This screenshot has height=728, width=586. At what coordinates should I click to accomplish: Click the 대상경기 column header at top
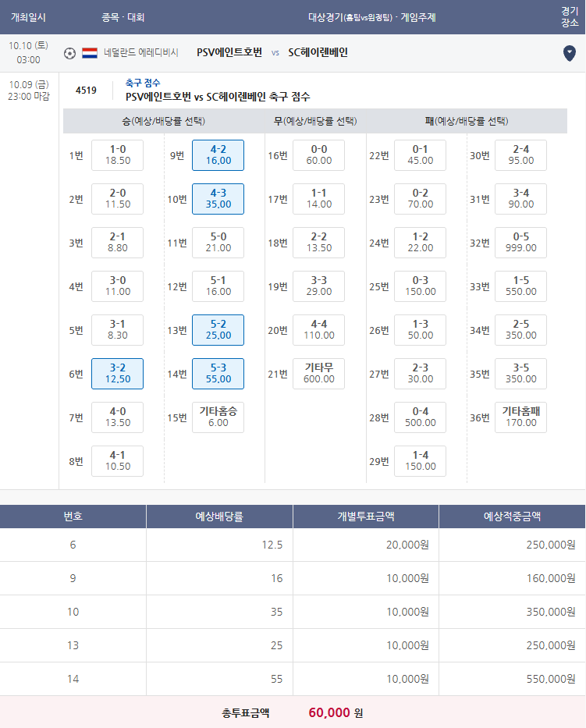(372, 18)
